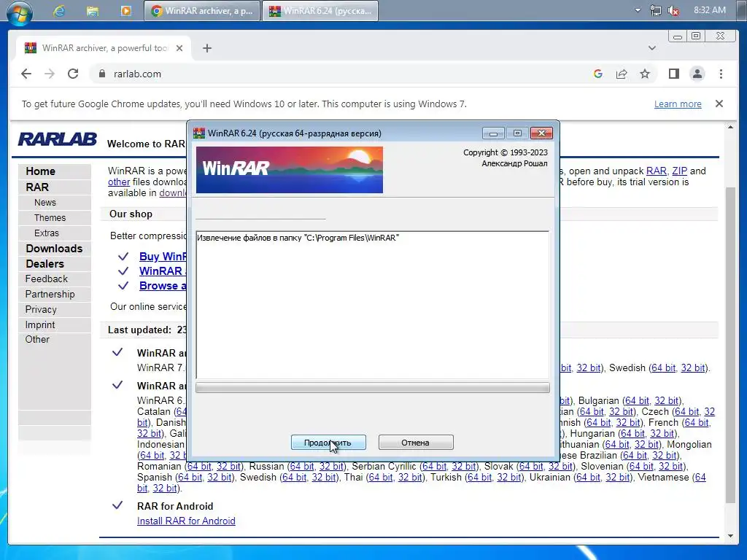Select the WinRAR archiver browser tab
The width and height of the screenshot is (747, 560).
coord(104,48)
